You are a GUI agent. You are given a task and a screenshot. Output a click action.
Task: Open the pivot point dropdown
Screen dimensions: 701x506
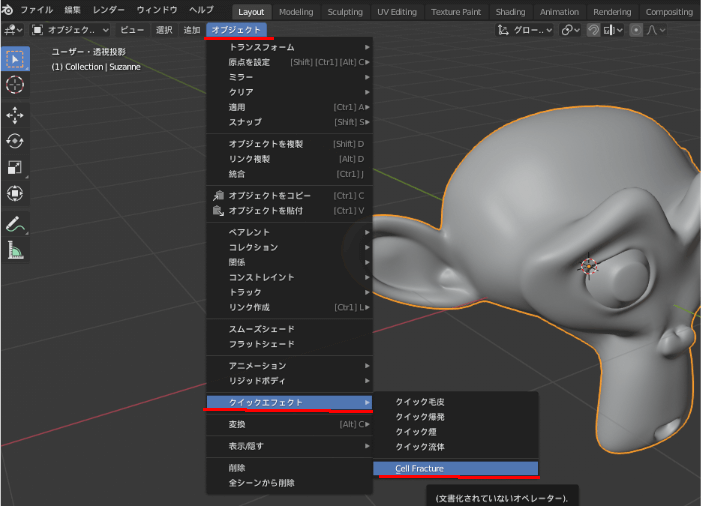pyautogui.click(x=570, y=30)
